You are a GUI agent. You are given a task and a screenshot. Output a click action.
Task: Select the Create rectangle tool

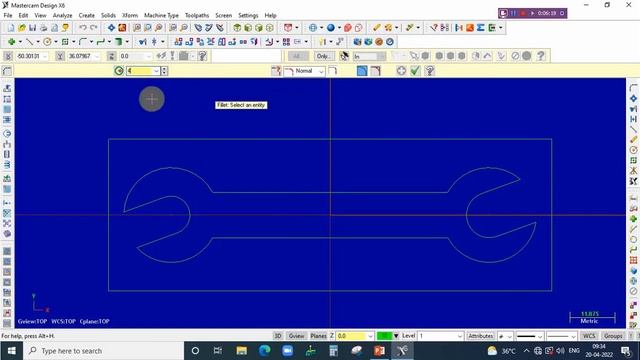(65, 42)
